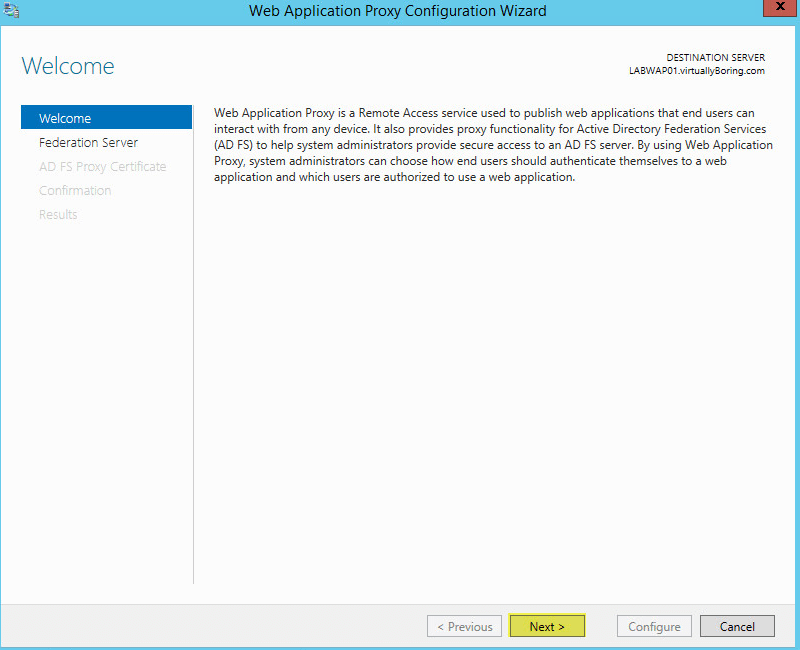Click the DESTINATION SERVER label

[x=715, y=58]
